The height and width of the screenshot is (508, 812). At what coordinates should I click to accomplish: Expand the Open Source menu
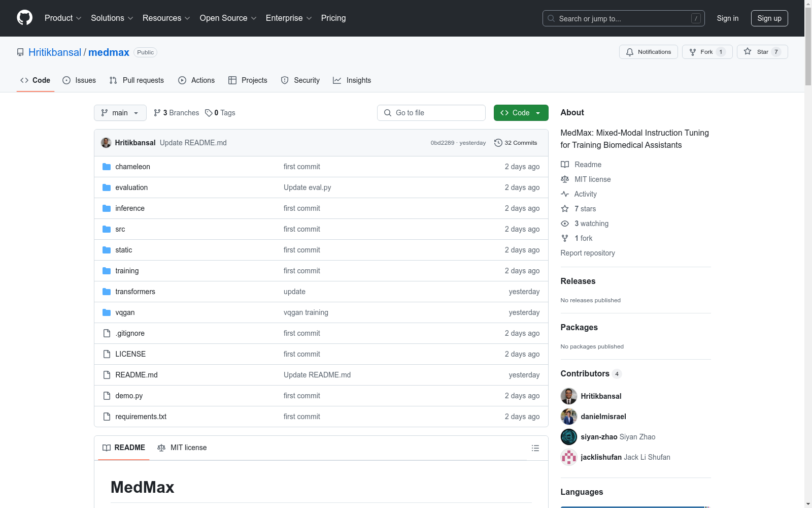[x=228, y=18]
